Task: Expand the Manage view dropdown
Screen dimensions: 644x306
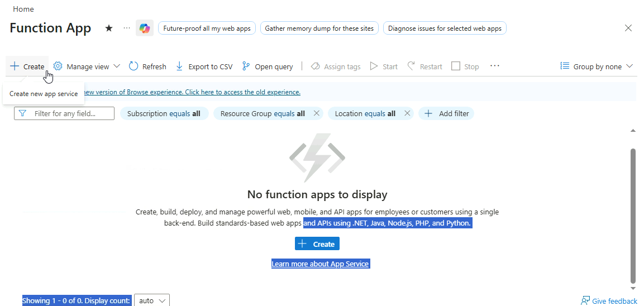Action: 87,66
